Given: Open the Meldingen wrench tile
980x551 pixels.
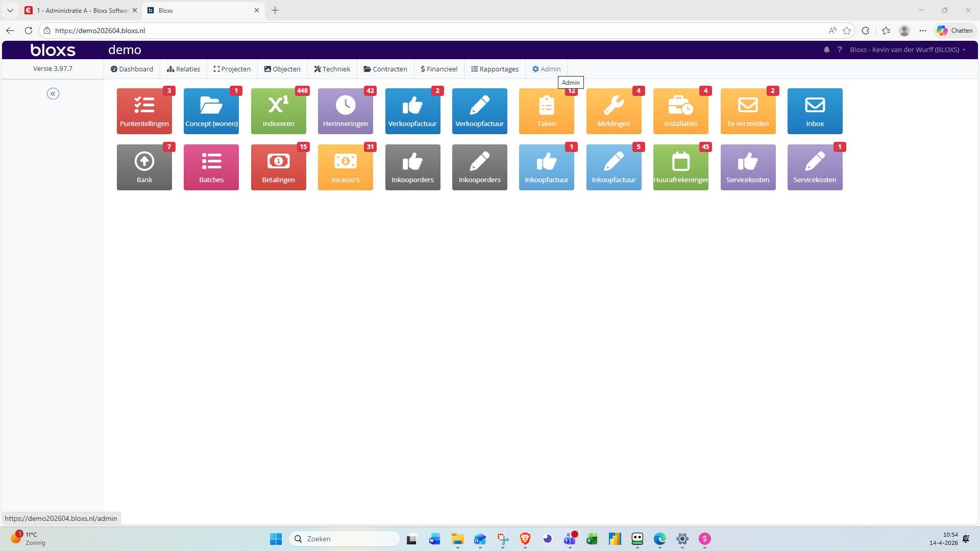Looking at the screenshot, I should [614, 111].
